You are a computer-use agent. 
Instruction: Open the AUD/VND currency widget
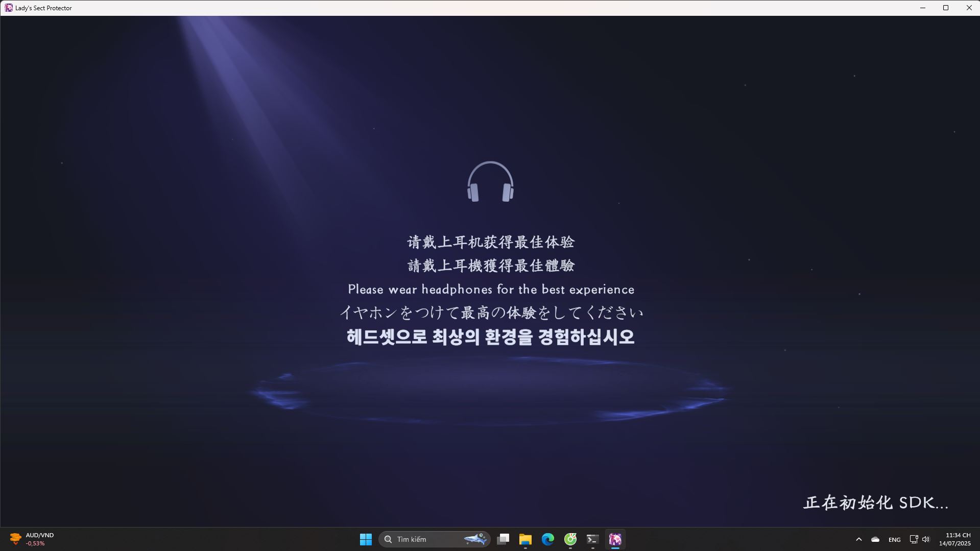31,539
